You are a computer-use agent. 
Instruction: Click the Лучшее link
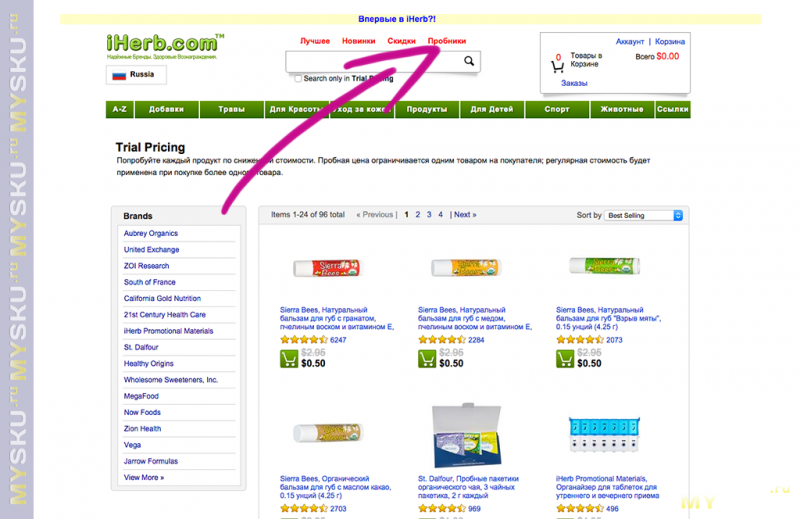click(315, 41)
